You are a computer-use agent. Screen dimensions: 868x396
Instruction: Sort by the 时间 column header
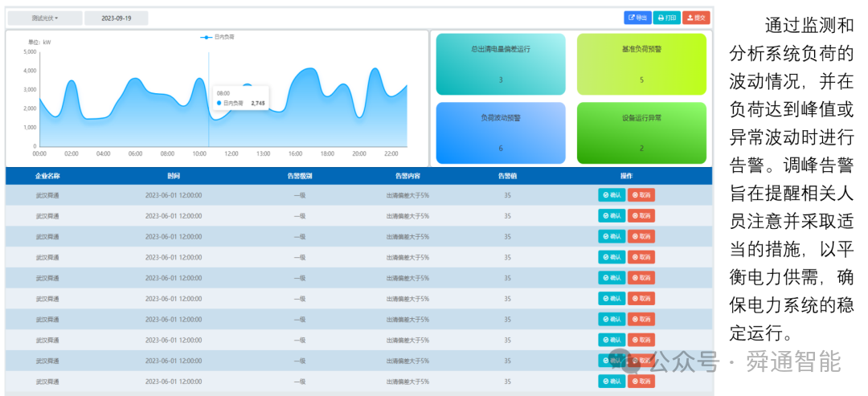click(174, 176)
